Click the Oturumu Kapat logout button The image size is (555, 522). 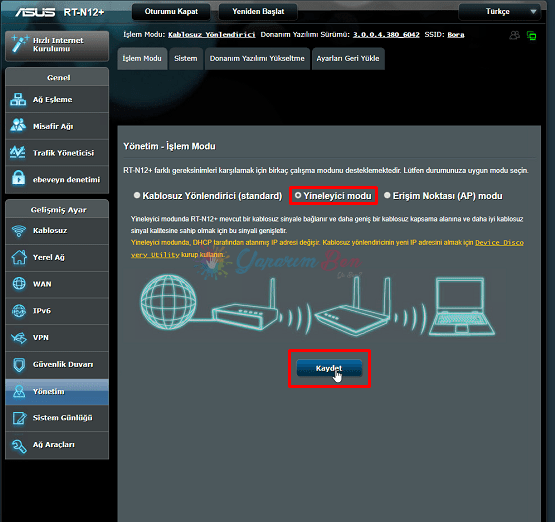pos(171,12)
